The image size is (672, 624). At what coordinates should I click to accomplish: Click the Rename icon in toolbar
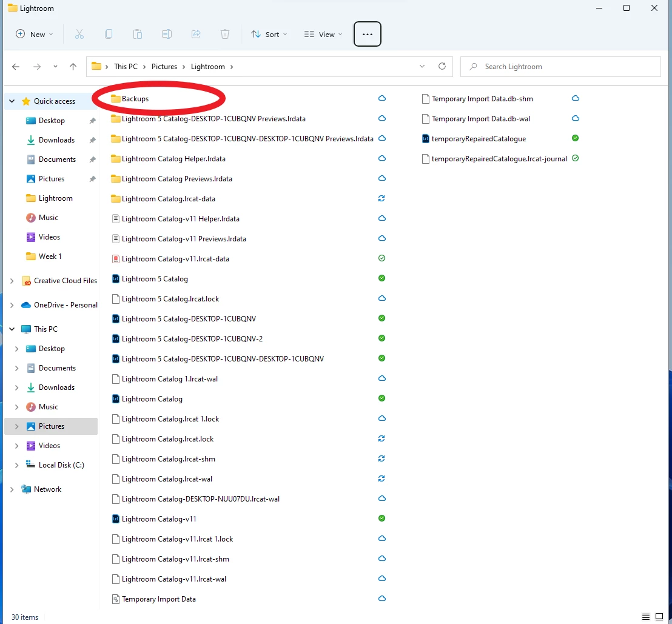click(x=167, y=35)
